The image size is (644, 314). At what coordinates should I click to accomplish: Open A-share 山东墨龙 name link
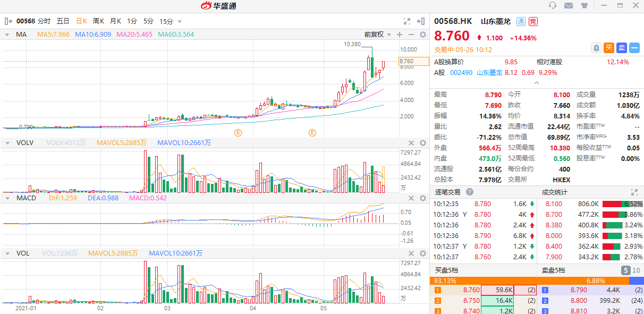[489, 73]
